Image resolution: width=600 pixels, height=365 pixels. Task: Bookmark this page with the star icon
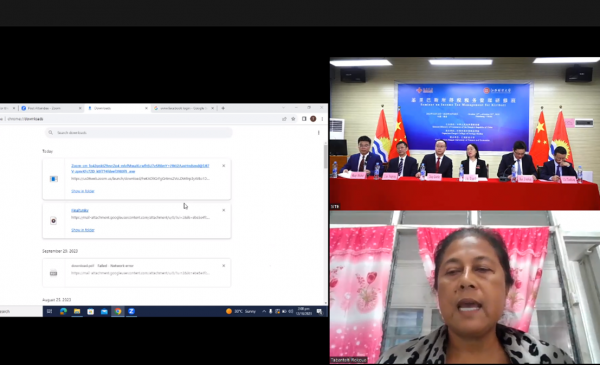[293, 119]
